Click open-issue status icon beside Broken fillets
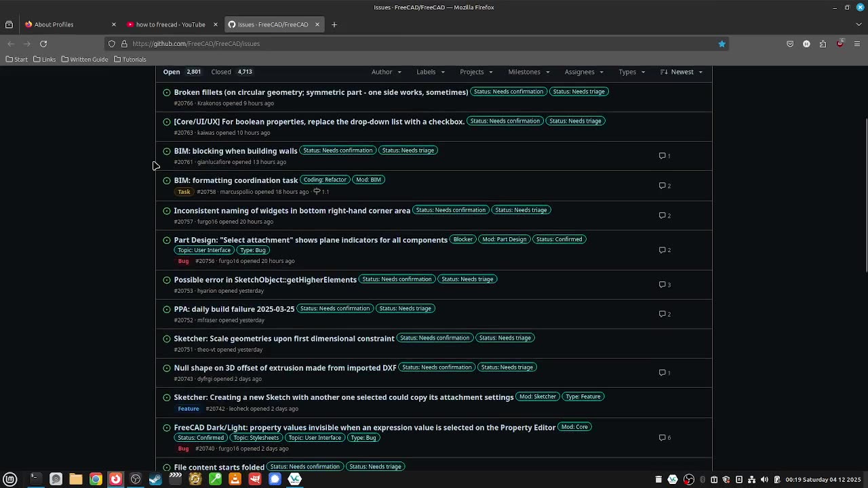The width and height of the screenshot is (868, 488). 167,92
